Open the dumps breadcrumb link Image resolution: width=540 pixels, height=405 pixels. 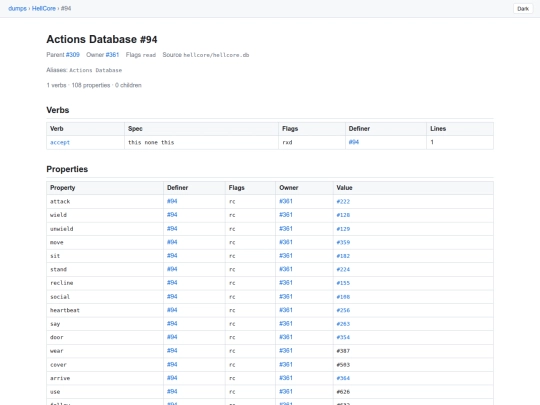pyautogui.click(x=17, y=8)
